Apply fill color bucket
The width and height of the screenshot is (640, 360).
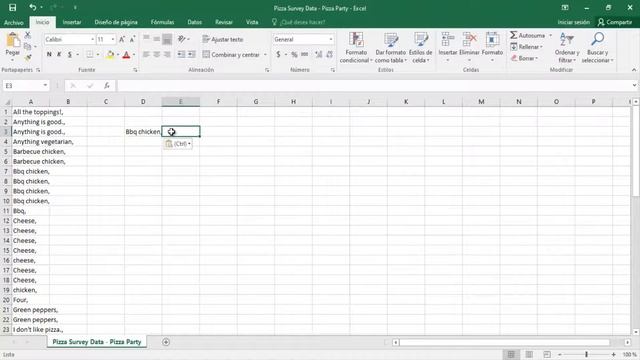[110, 54]
